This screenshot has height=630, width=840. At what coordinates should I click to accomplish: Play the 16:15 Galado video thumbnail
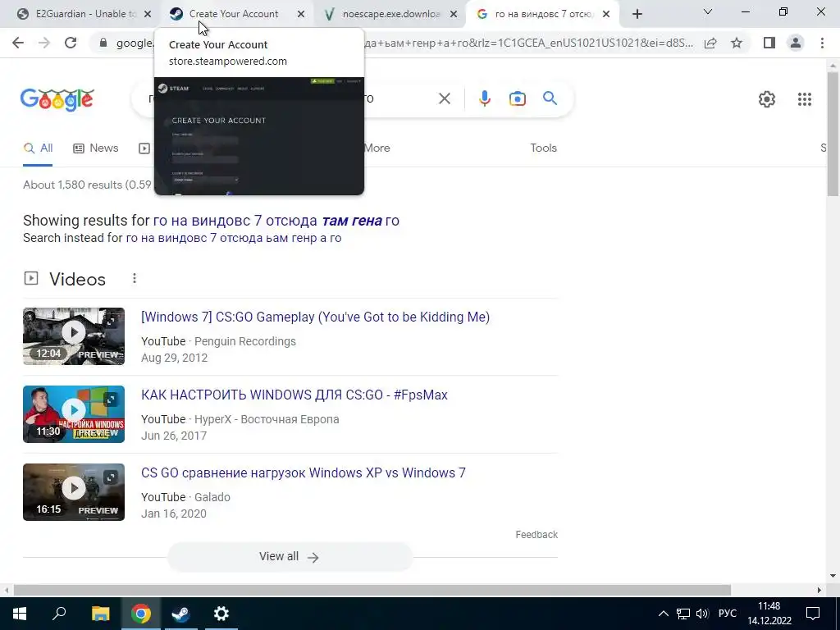click(x=74, y=492)
